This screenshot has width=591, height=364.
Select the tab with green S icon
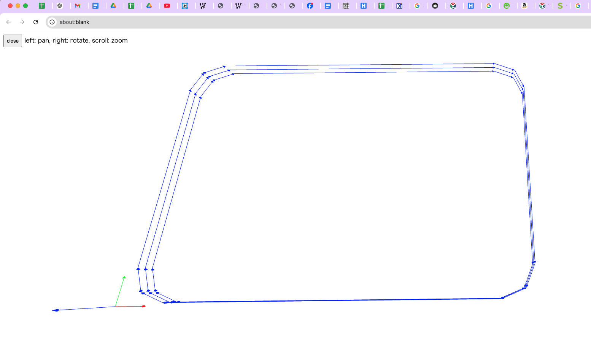[560, 6]
